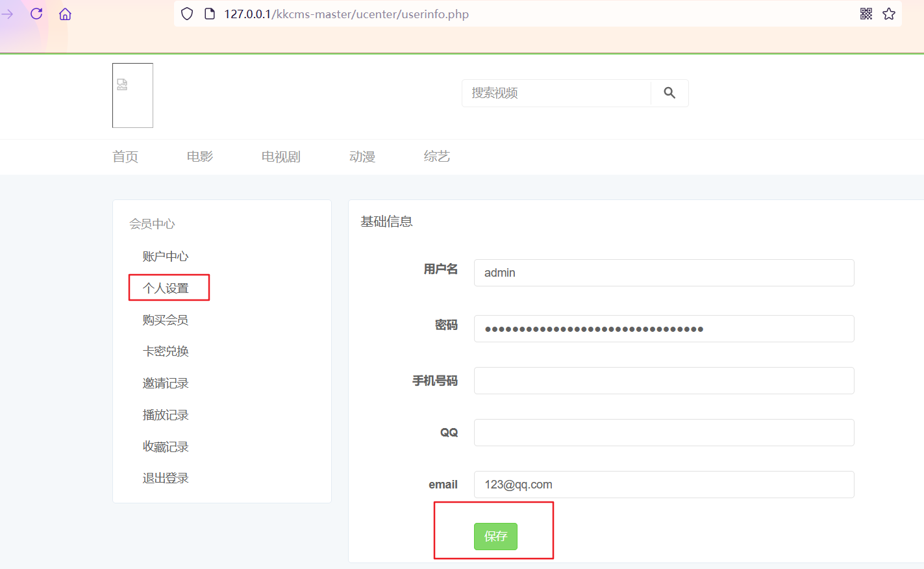Click the shield privacy icon
The width and height of the screenshot is (924, 569).
186,13
